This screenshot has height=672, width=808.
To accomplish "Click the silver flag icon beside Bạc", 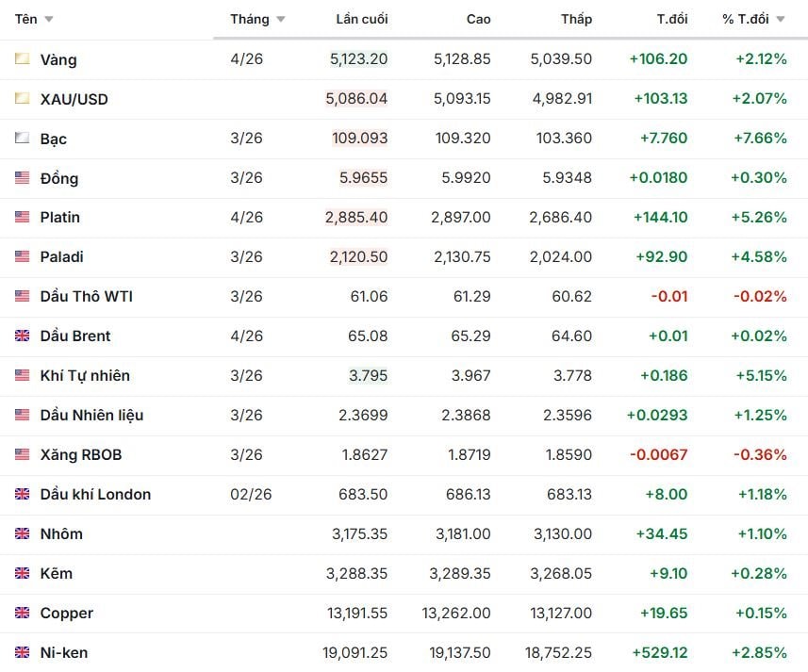I will pos(23,139).
